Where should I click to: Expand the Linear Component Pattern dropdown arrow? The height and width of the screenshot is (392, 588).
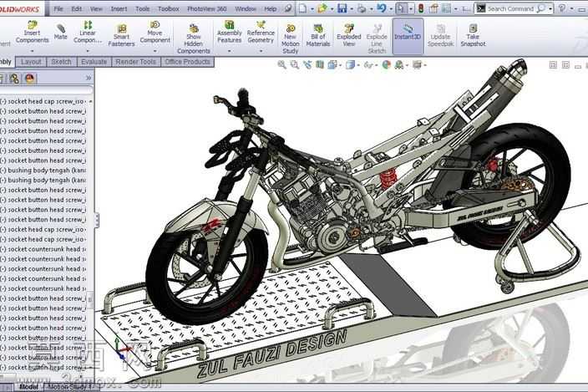click(x=88, y=51)
